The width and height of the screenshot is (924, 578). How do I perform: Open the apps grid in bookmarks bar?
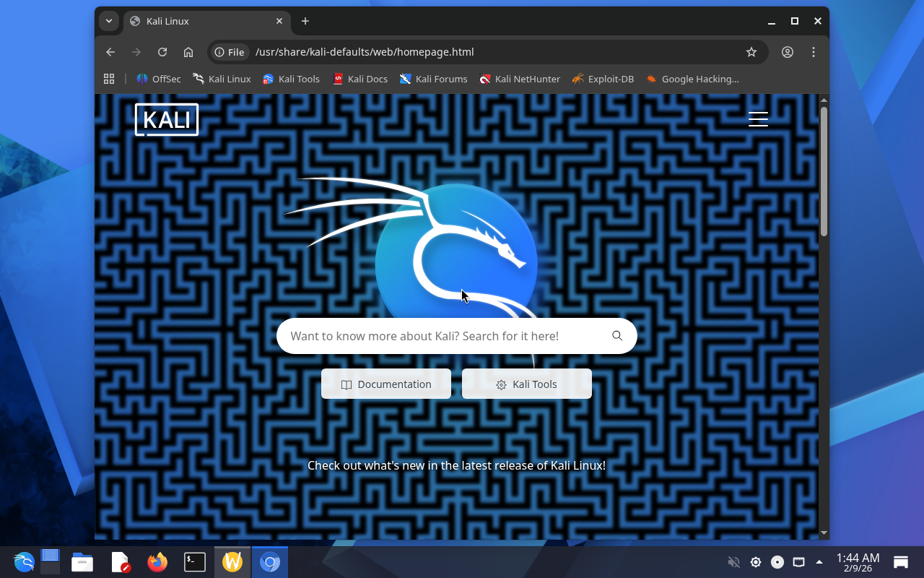tap(109, 79)
